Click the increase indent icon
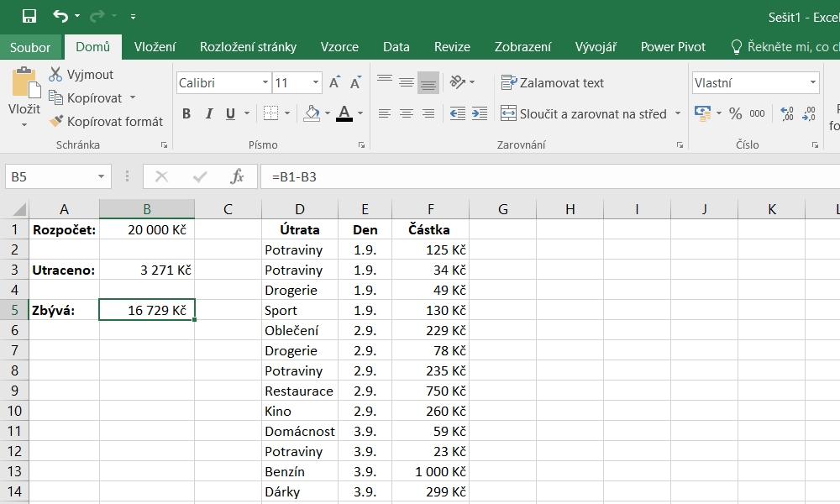Screen dimensions: 840x504 click(480, 113)
